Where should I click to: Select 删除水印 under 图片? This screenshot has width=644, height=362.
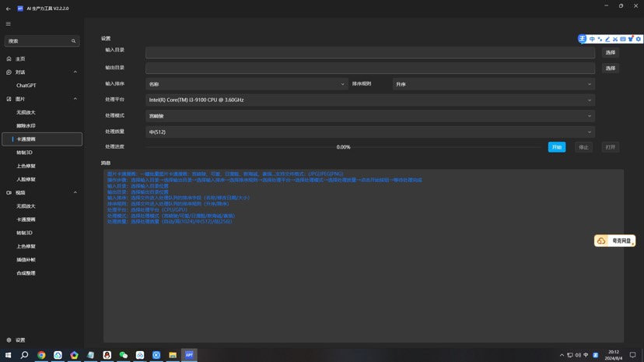click(26, 126)
